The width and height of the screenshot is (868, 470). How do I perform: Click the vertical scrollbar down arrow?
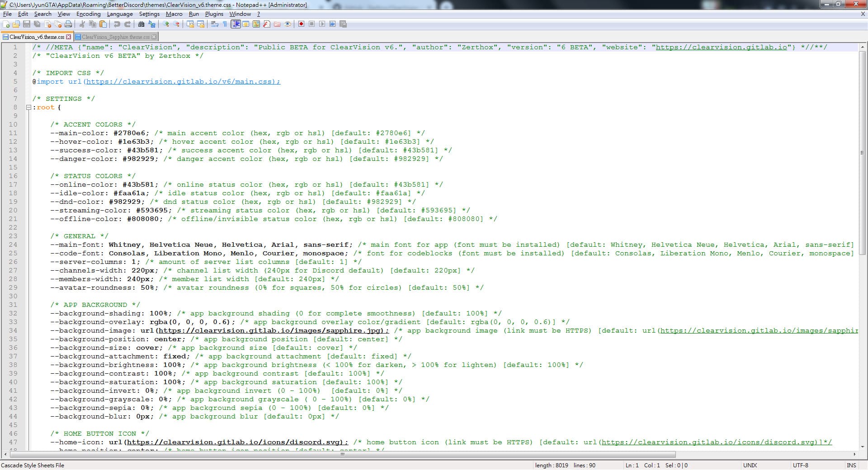[863, 446]
